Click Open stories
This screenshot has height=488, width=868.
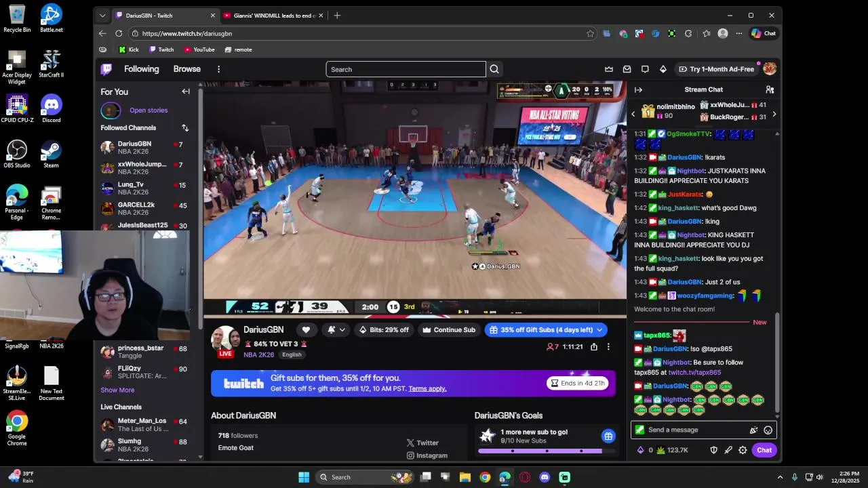click(x=149, y=110)
